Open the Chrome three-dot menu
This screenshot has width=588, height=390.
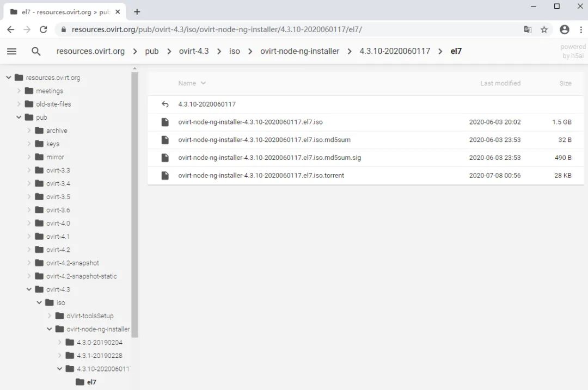[x=581, y=30]
